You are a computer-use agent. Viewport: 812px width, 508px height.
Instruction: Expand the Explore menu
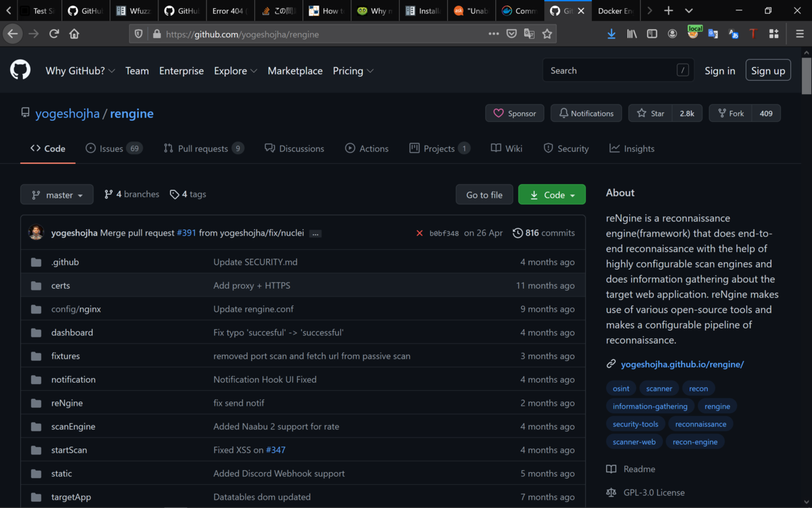tap(235, 70)
